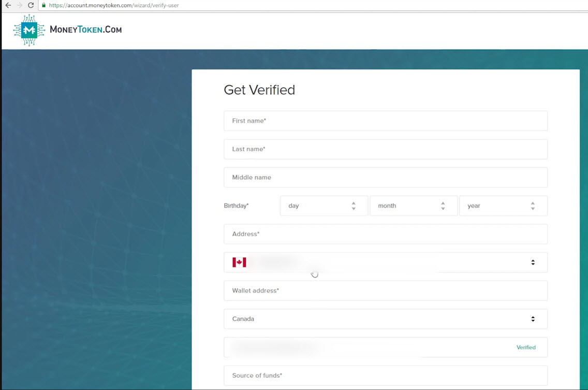Click the Get Verified heading
Viewport: 588px width, 390px height.
coord(259,90)
